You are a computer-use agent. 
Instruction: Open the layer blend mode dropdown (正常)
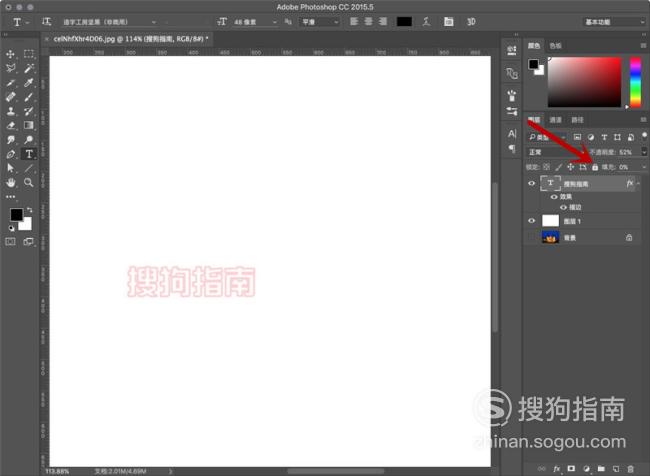pyautogui.click(x=555, y=152)
